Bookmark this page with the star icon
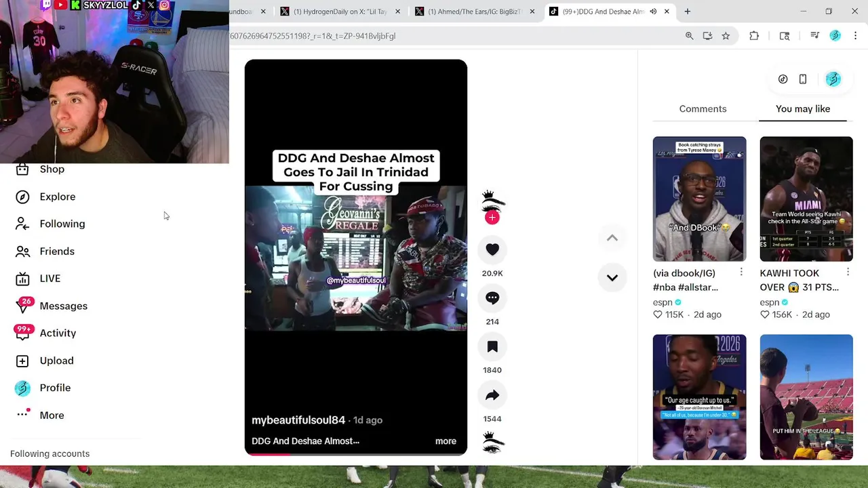This screenshot has width=868, height=488. (x=726, y=36)
